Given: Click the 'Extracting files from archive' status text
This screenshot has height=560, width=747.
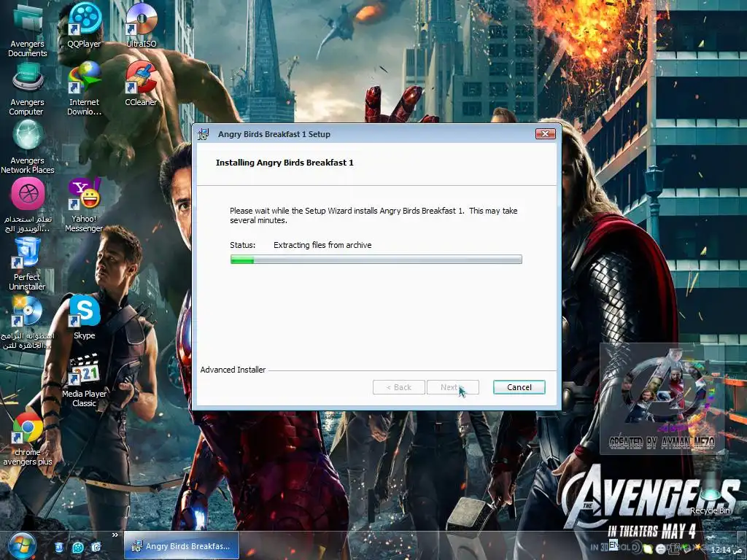Looking at the screenshot, I should (x=322, y=245).
